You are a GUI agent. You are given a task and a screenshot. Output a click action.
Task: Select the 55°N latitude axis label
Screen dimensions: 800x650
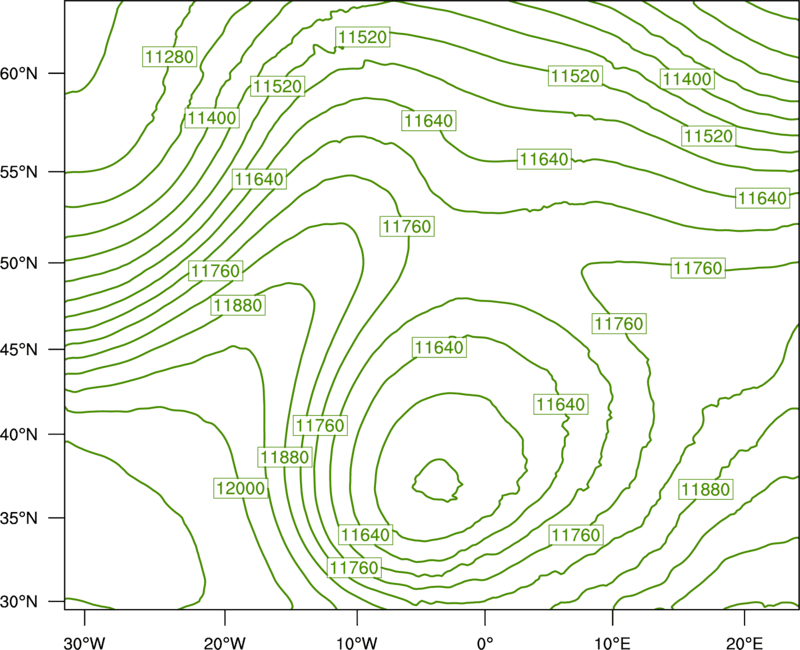pyautogui.click(x=19, y=172)
